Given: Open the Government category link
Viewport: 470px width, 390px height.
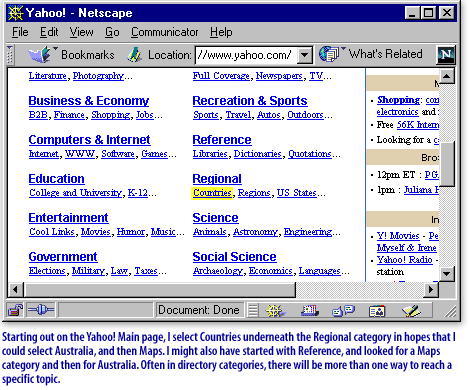Looking at the screenshot, I should click(63, 257).
